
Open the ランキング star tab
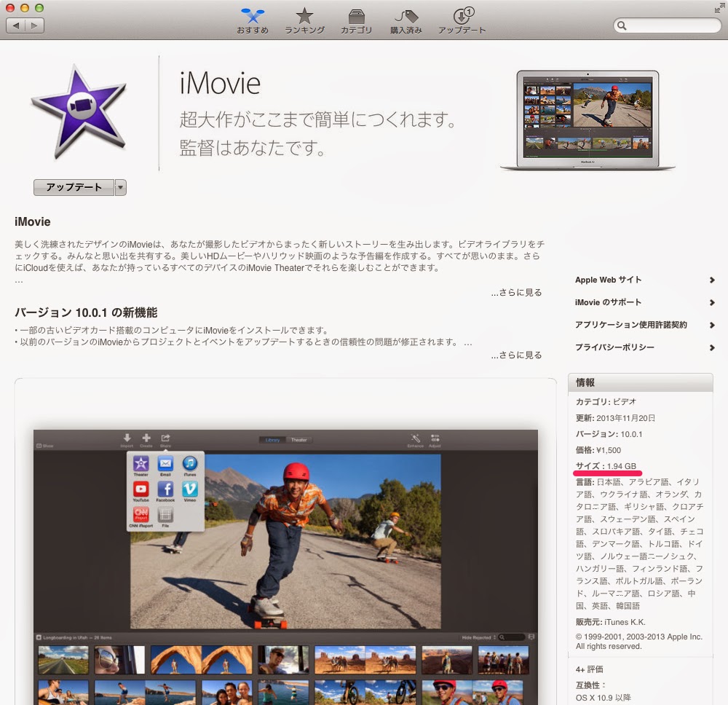(304, 22)
